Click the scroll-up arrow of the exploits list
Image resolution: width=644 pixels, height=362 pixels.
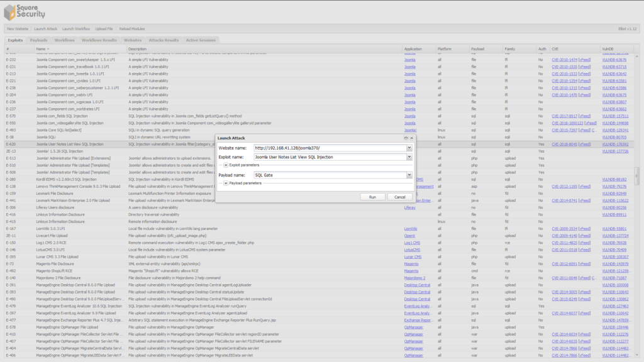pyautogui.click(x=636, y=56)
